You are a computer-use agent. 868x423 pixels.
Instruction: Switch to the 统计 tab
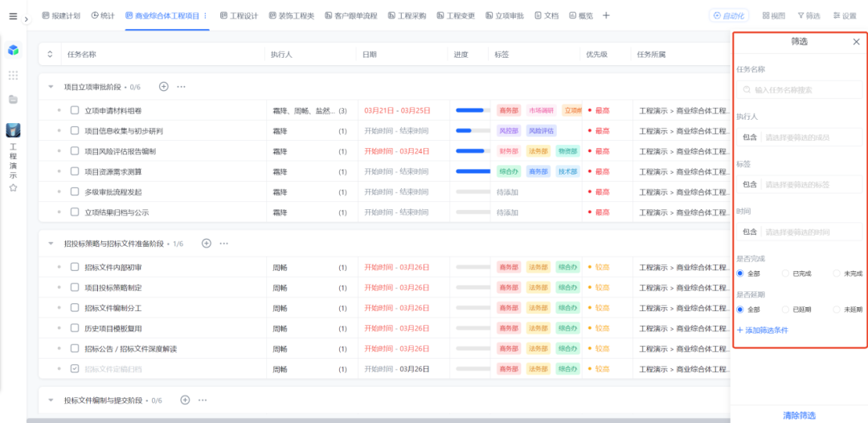tap(103, 15)
